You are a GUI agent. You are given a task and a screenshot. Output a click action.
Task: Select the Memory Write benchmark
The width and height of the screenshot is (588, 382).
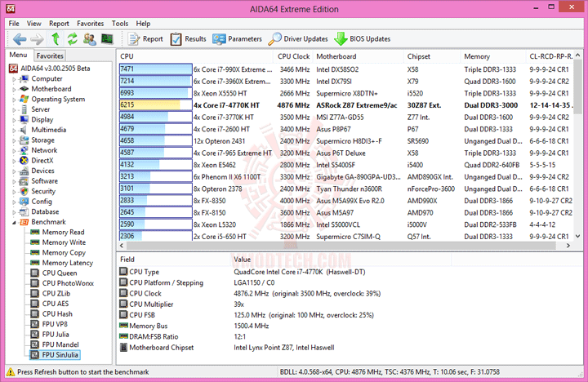pyautogui.click(x=58, y=242)
